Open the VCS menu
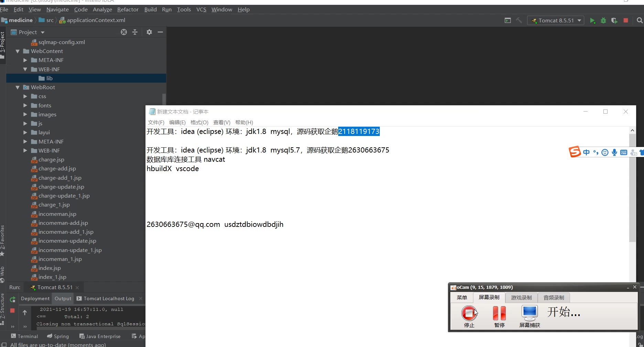This screenshot has height=347, width=644. [201, 10]
